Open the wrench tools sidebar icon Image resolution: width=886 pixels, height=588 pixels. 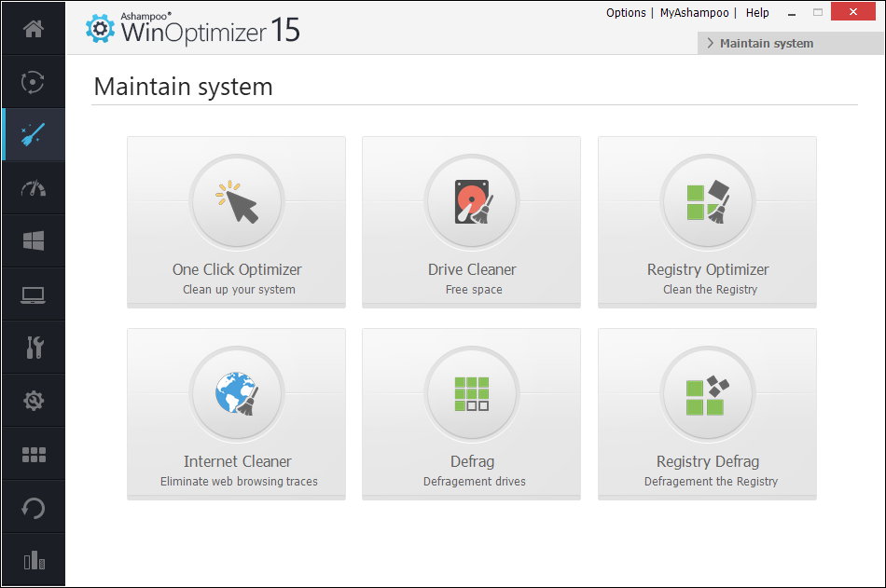34,349
